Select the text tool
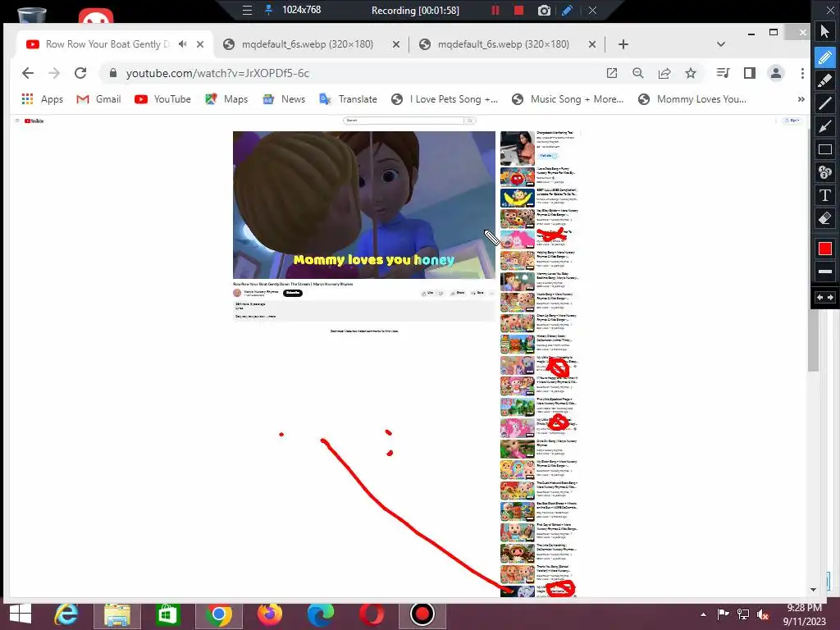This screenshot has width=840, height=630. (825, 195)
